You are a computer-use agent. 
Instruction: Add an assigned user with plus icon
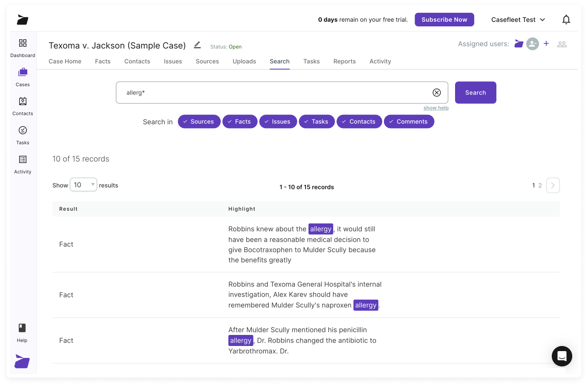[546, 43]
